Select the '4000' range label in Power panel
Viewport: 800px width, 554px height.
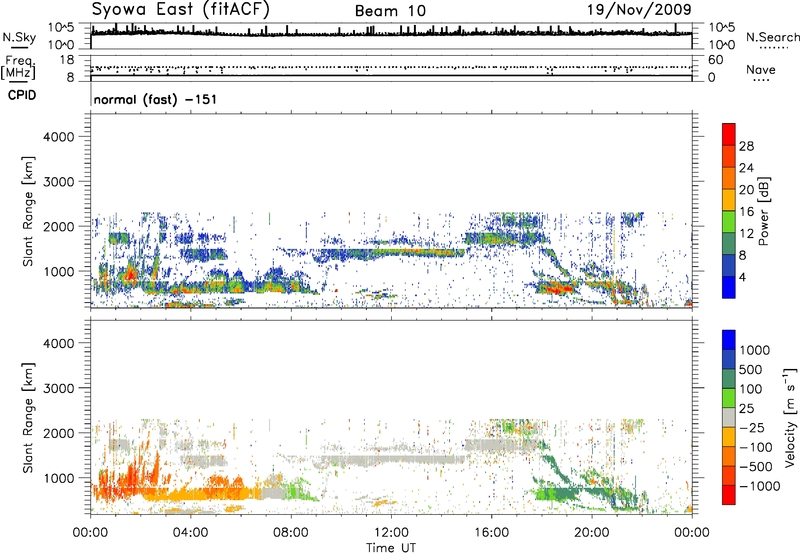coord(58,137)
